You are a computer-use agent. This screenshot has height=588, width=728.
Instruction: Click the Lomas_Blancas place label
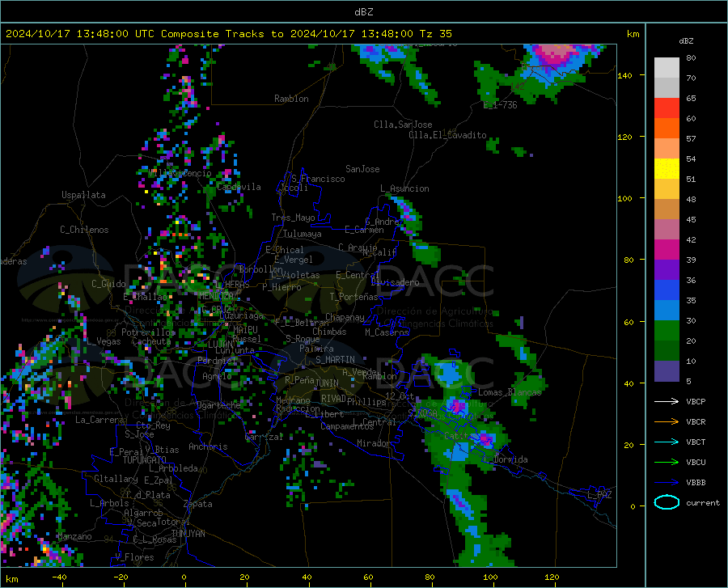click(510, 392)
